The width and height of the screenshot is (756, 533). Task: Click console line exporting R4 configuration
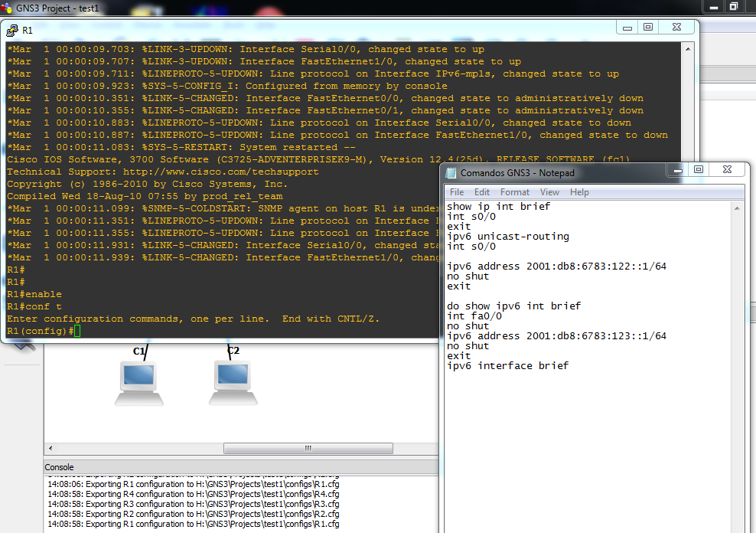(194, 494)
